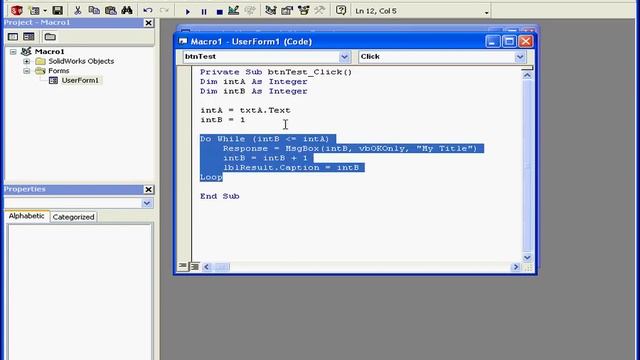This screenshot has width=640, height=360.
Task: Click the 'Ln 12, Col 5' position indicator
Action: pos(376,11)
